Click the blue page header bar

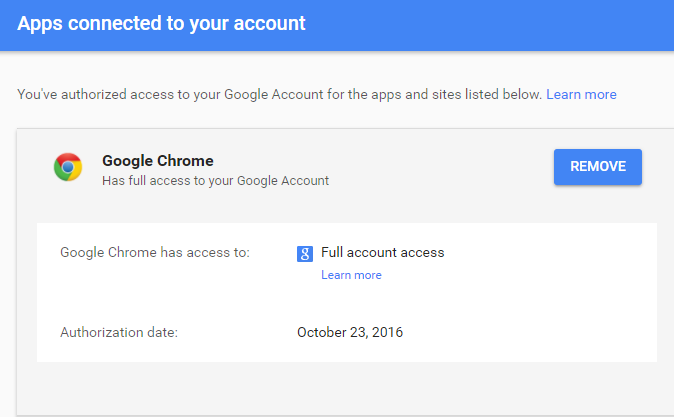coord(337,25)
